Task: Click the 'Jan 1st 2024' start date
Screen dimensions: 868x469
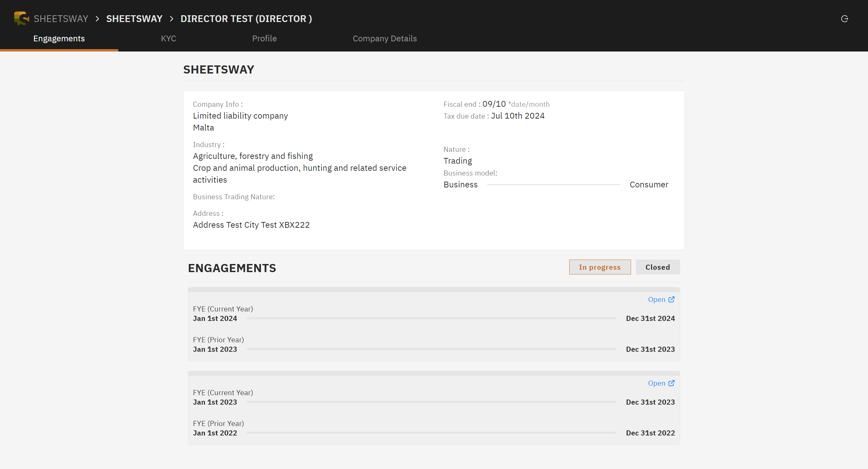Action: (215, 319)
